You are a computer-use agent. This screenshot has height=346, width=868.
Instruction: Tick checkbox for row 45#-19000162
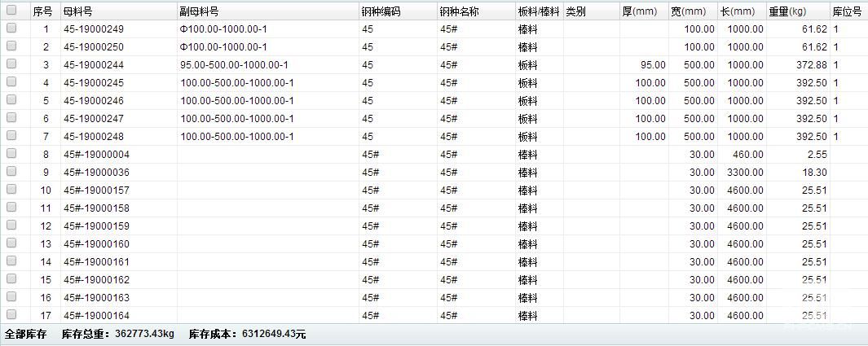click(11, 278)
